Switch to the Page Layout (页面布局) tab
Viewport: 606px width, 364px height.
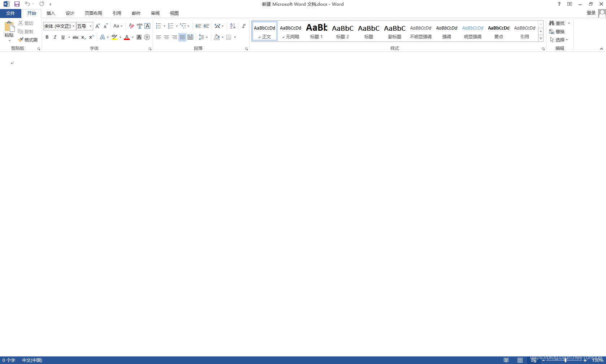click(x=94, y=13)
